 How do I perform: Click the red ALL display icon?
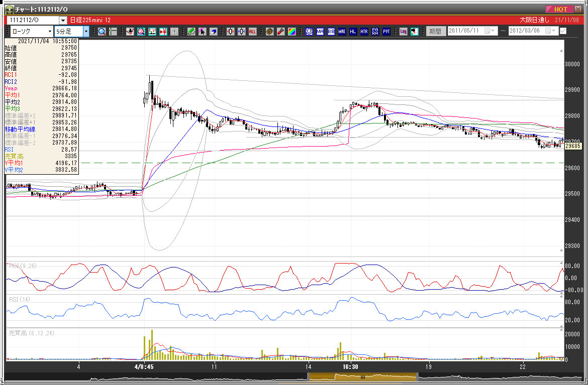click(x=252, y=32)
